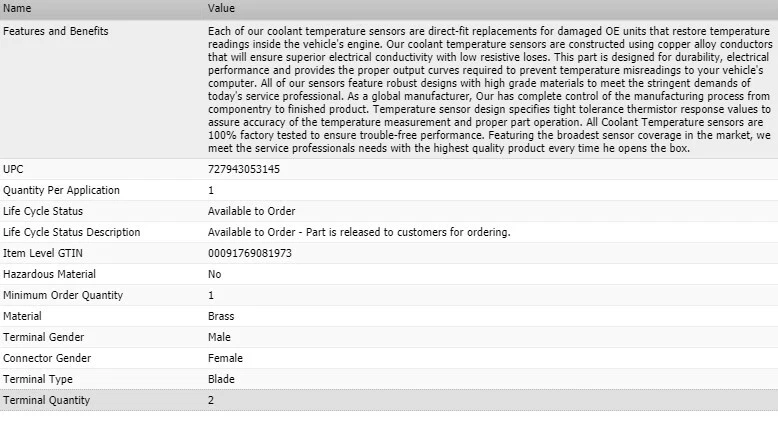Click the Available to Order status value
This screenshot has height=422, width=778.
(x=252, y=211)
